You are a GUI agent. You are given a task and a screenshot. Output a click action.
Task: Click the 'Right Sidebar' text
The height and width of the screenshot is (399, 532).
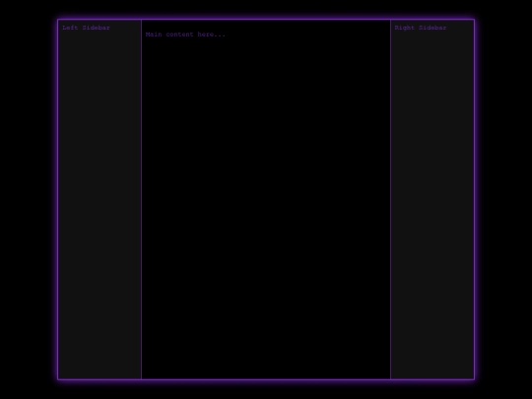(421, 28)
